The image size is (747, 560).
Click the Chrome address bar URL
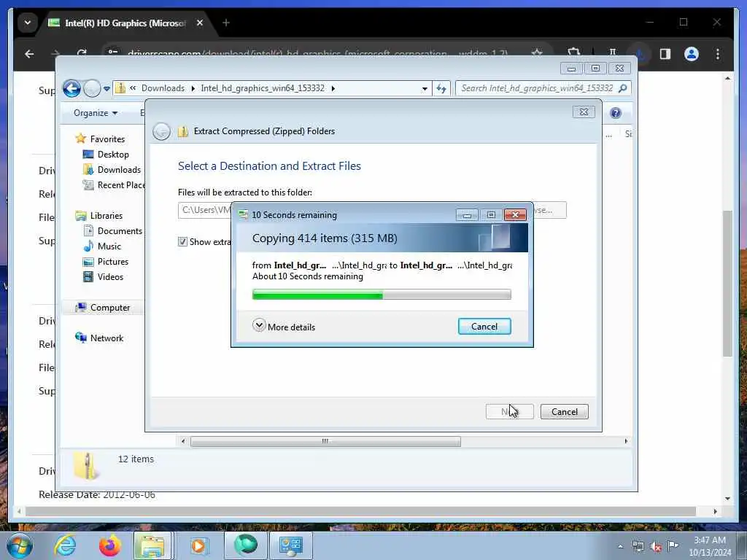(x=317, y=54)
